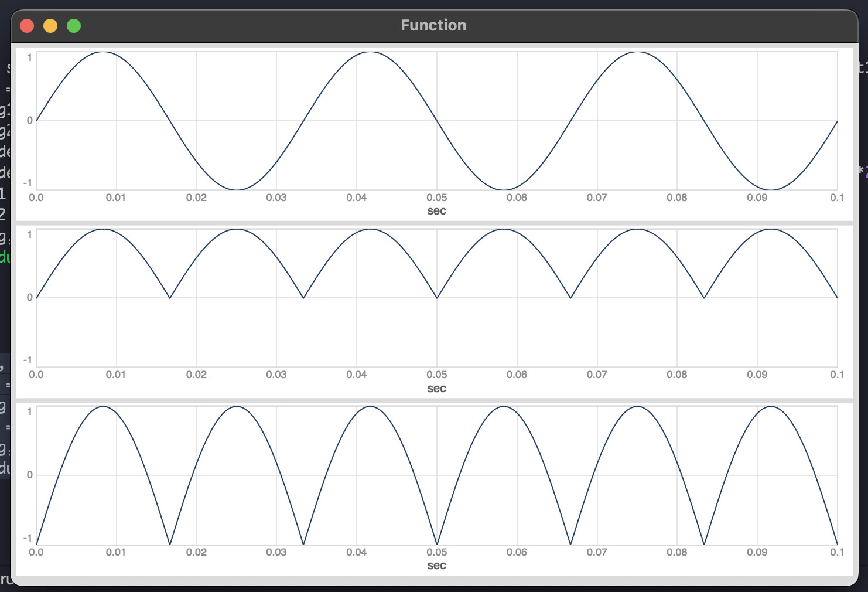Click the cusp at 0.05 in bottom plot

[437, 545]
